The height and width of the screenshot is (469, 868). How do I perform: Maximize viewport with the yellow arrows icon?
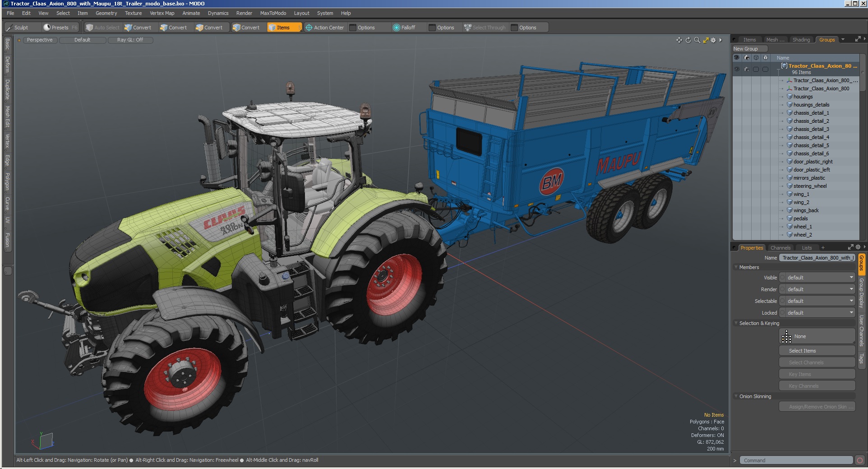(706, 40)
